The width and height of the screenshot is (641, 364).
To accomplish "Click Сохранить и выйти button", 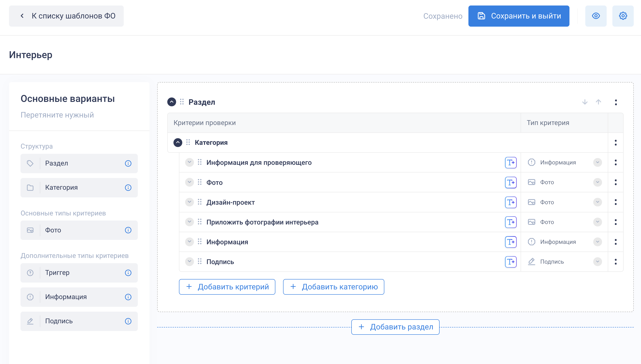I will [519, 16].
